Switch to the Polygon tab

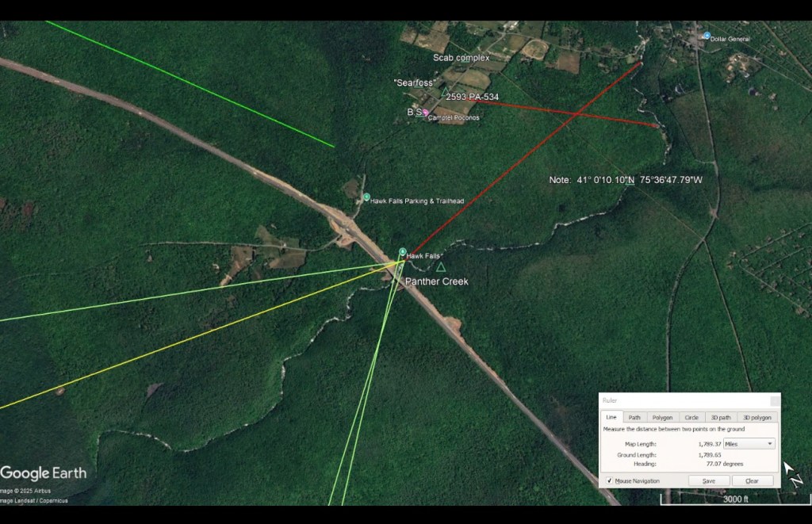pos(662,417)
